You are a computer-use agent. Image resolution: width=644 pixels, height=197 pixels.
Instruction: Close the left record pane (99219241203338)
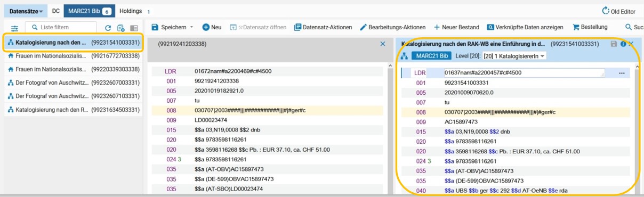coord(382,44)
